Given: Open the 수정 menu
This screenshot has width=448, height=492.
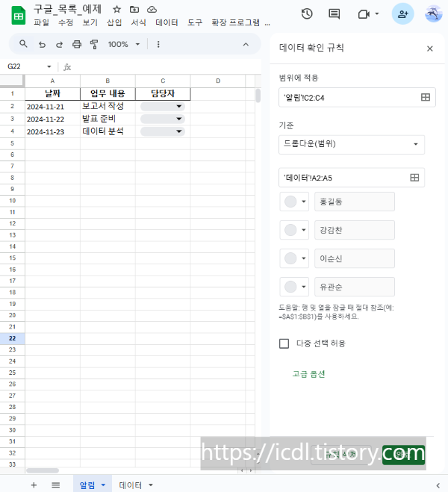Looking at the screenshot, I should [66, 22].
